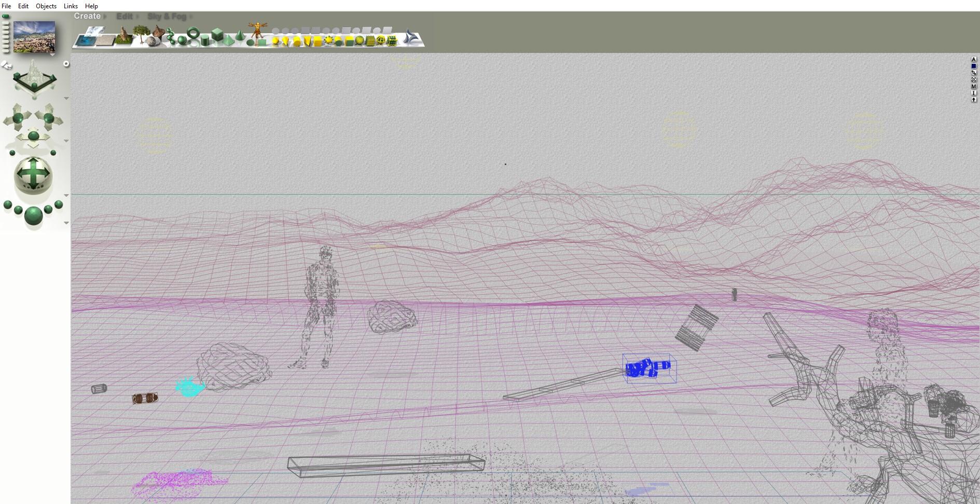
Task: Create a cloud plane object
Action: (94, 31)
